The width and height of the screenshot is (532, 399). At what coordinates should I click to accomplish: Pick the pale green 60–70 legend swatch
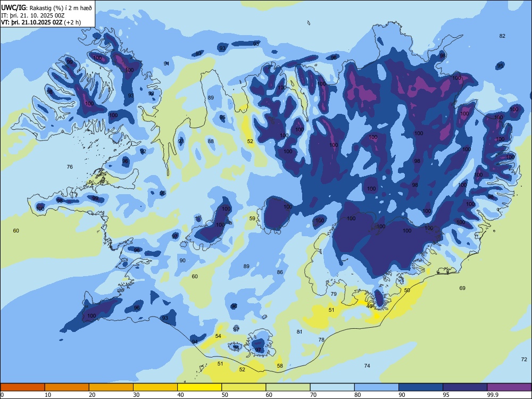[x=288, y=387]
